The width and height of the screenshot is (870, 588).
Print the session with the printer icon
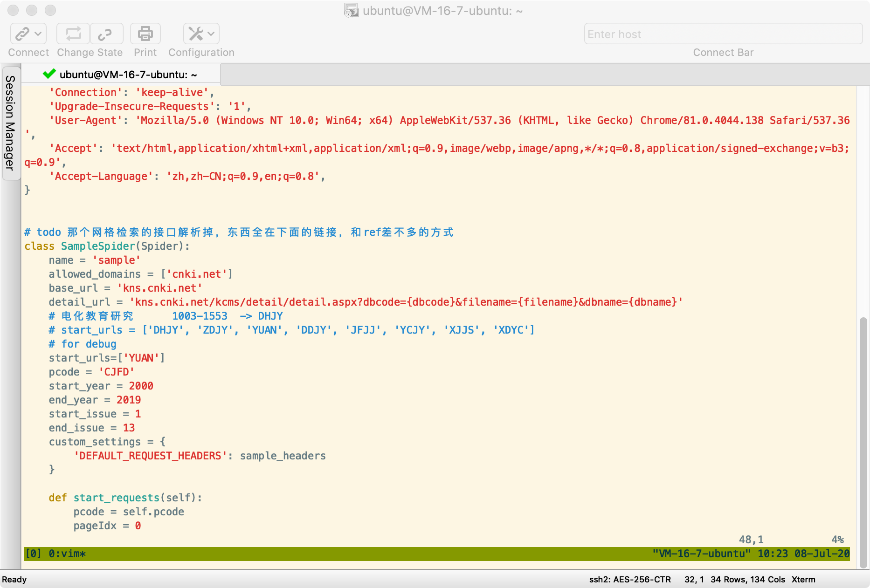[145, 34]
